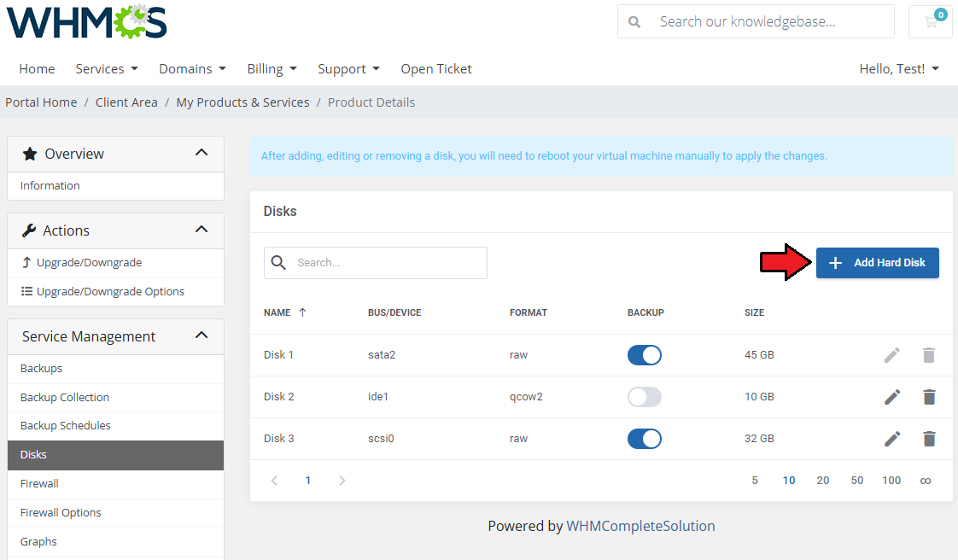The image size is (958, 560).
Task: Click the '32 GB' size cell
Action: pyautogui.click(x=759, y=439)
